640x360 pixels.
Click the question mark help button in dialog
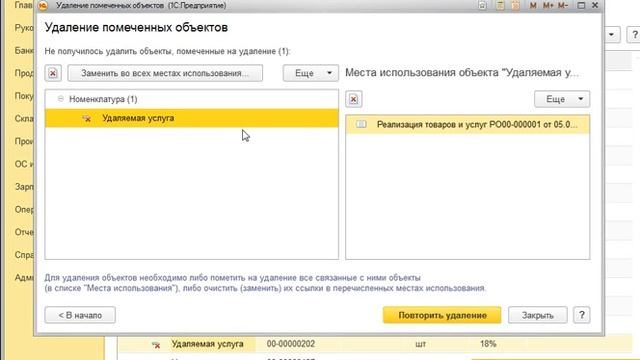(x=582, y=315)
